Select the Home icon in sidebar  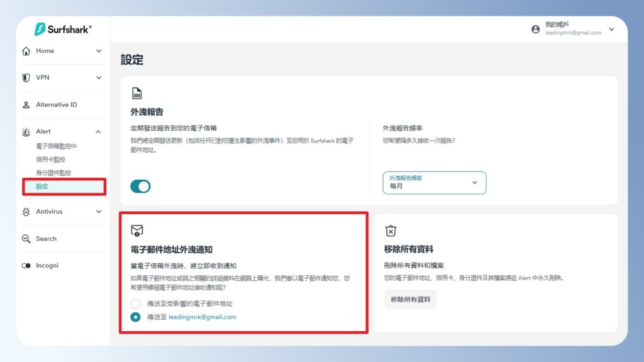coord(25,51)
